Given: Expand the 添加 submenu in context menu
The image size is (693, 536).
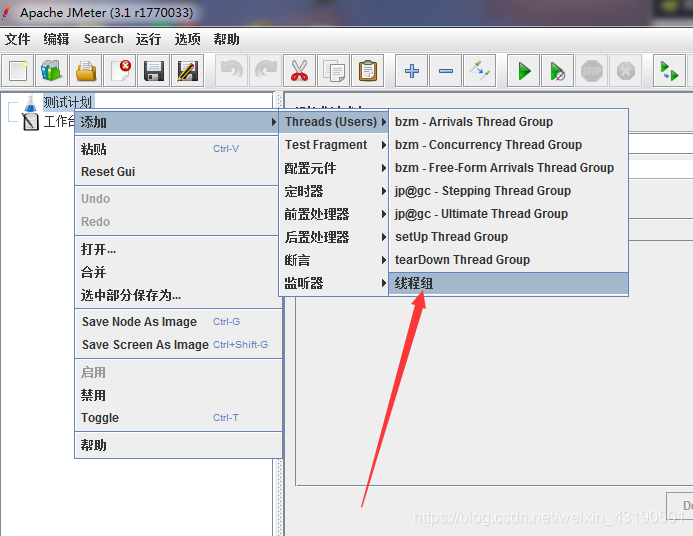Looking at the screenshot, I should [x=178, y=122].
